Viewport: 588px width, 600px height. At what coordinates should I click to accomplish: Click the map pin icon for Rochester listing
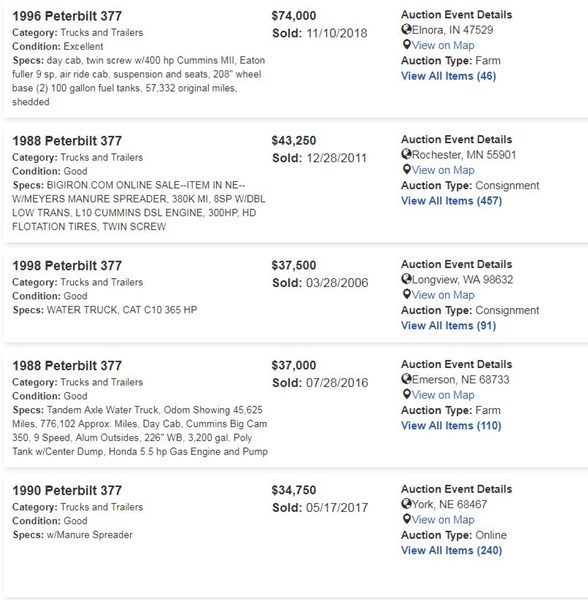[x=407, y=170]
